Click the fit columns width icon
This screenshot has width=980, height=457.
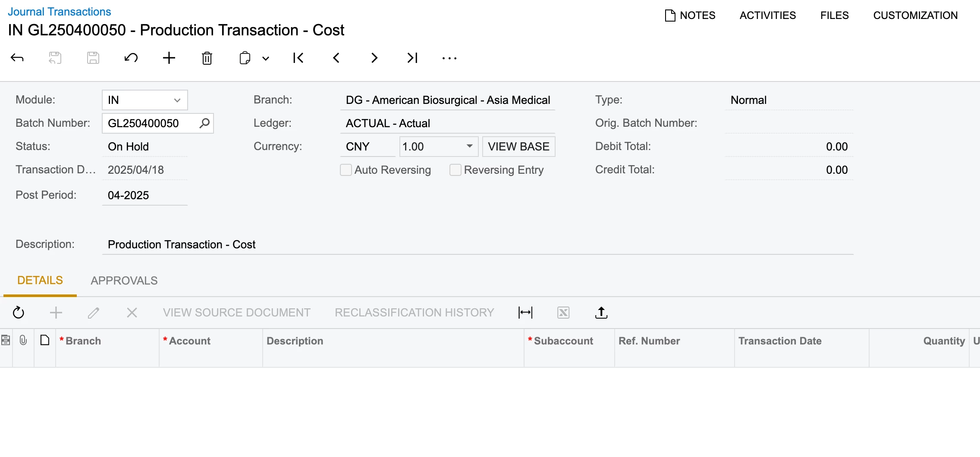click(525, 313)
